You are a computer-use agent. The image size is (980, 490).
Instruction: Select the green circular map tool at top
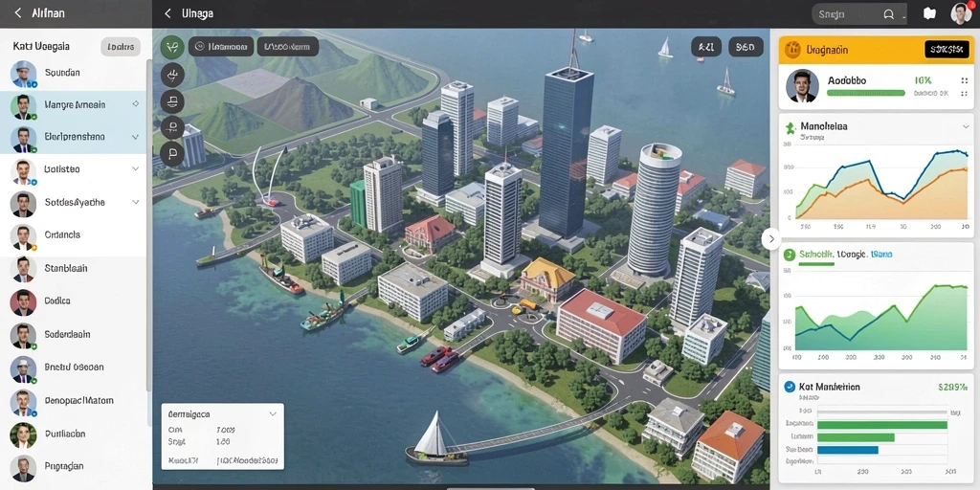172,47
